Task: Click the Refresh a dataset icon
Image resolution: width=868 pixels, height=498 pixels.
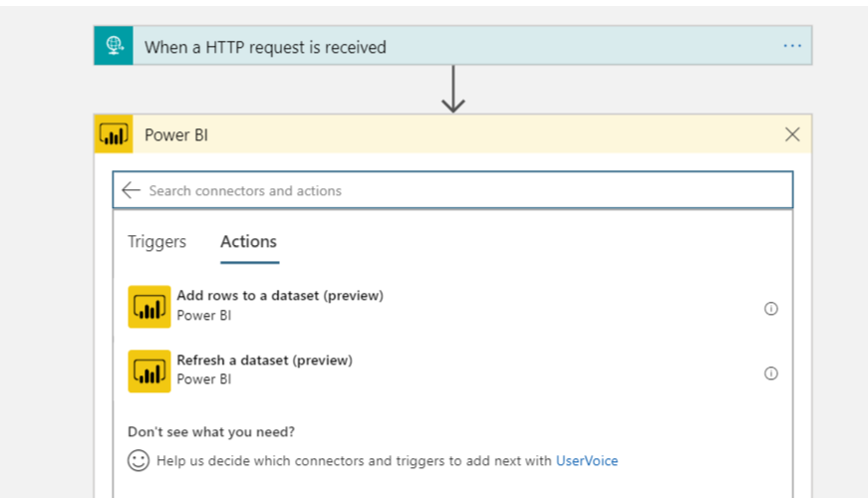Action: pyautogui.click(x=149, y=372)
